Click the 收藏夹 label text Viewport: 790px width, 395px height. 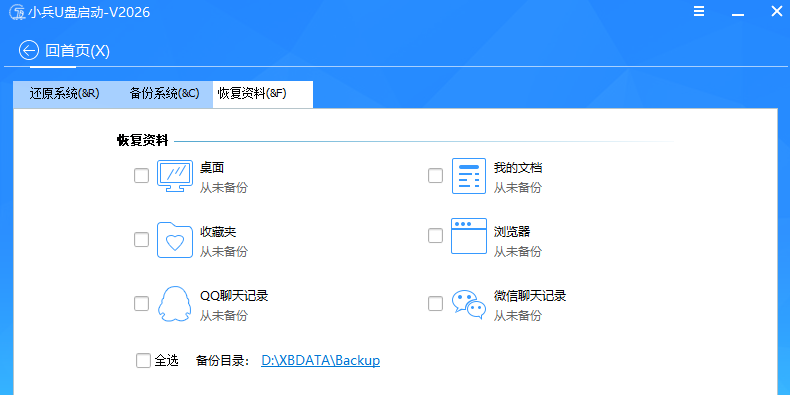(218, 232)
